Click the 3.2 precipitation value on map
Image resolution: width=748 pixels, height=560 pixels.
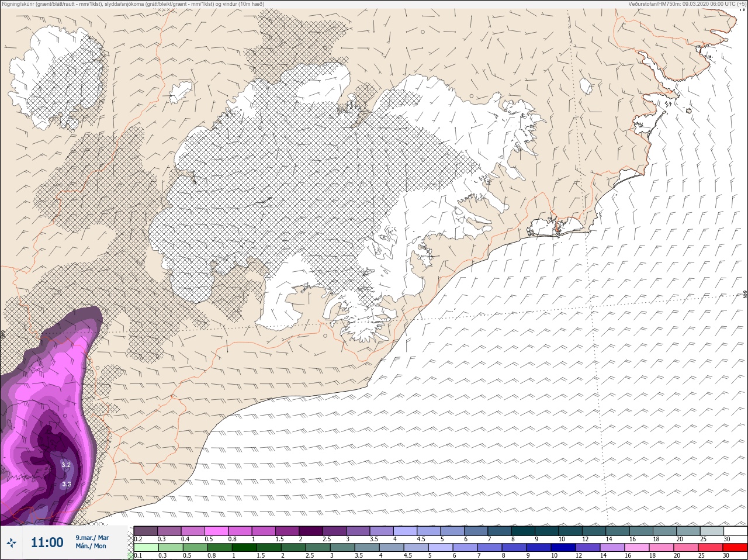(x=66, y=465)
